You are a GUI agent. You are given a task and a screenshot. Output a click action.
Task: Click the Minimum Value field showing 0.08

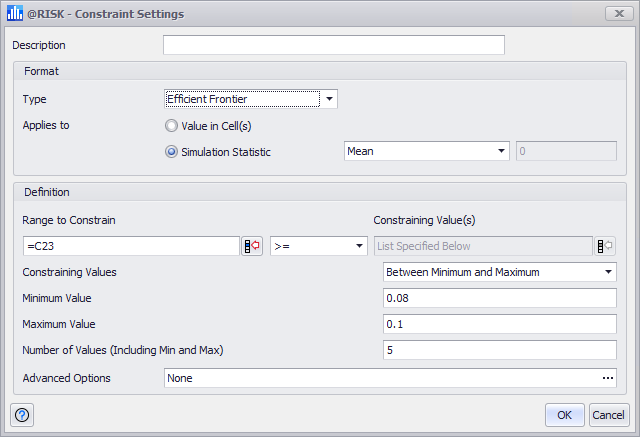[499, 298]
